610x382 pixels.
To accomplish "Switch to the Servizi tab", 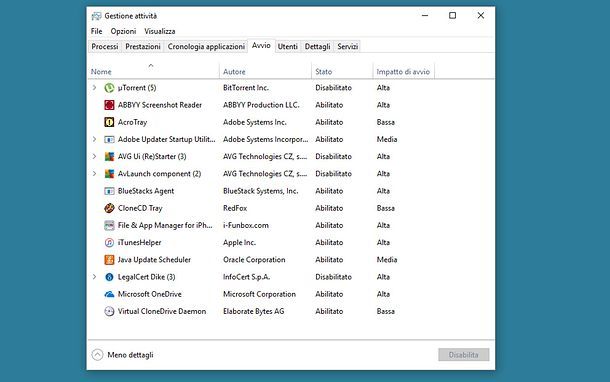I will coord(347,46).
